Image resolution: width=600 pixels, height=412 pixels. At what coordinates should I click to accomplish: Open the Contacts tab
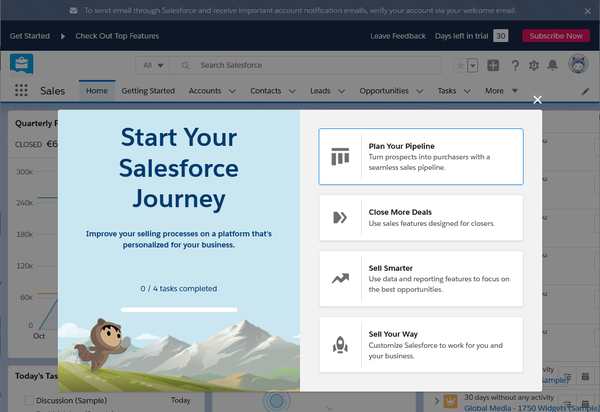[266, 91]
